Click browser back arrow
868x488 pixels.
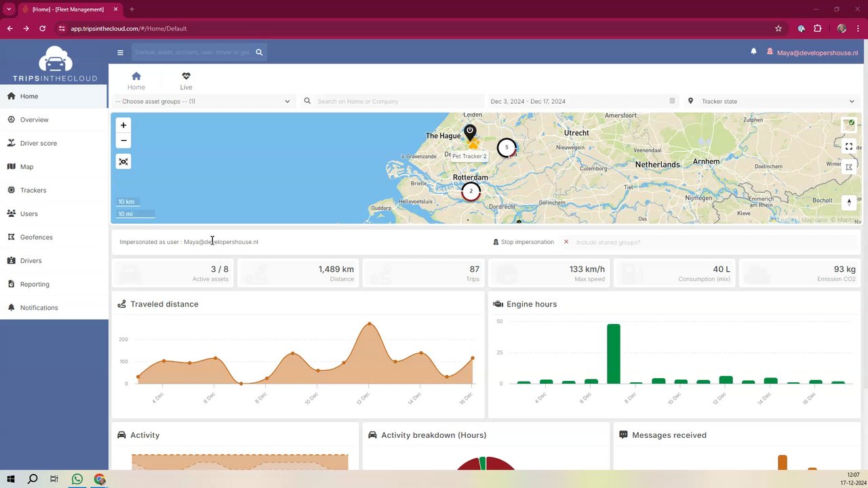tap(9, 28)
